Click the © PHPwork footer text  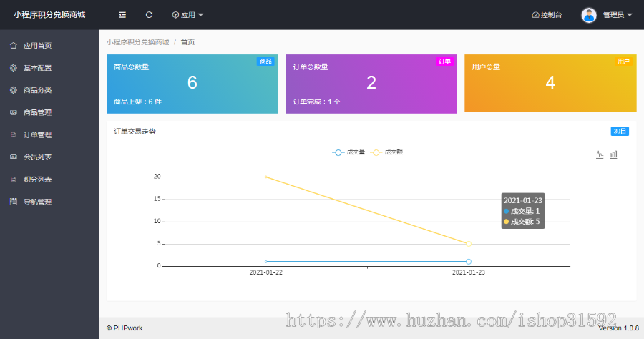pyautogui.click(x=125, y=328)
